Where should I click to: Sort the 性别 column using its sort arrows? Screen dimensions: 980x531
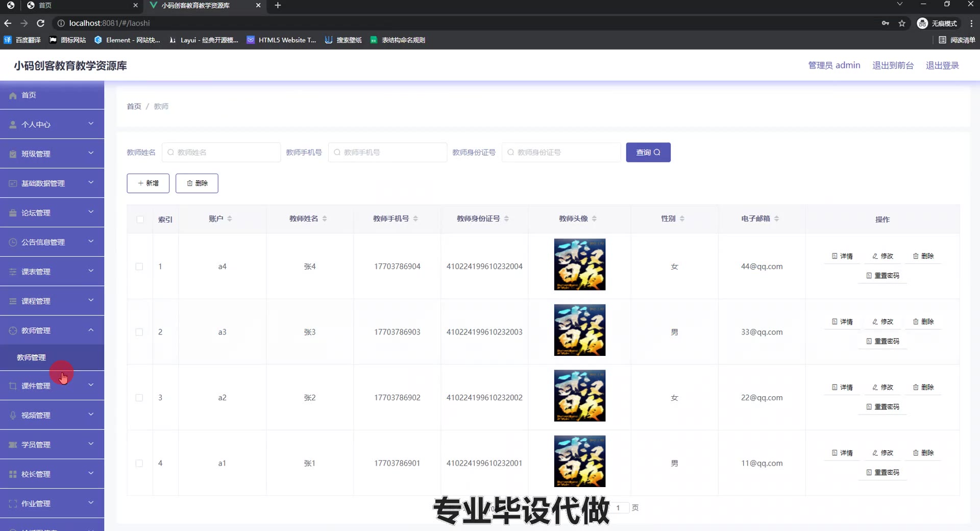tap(682, 219)
